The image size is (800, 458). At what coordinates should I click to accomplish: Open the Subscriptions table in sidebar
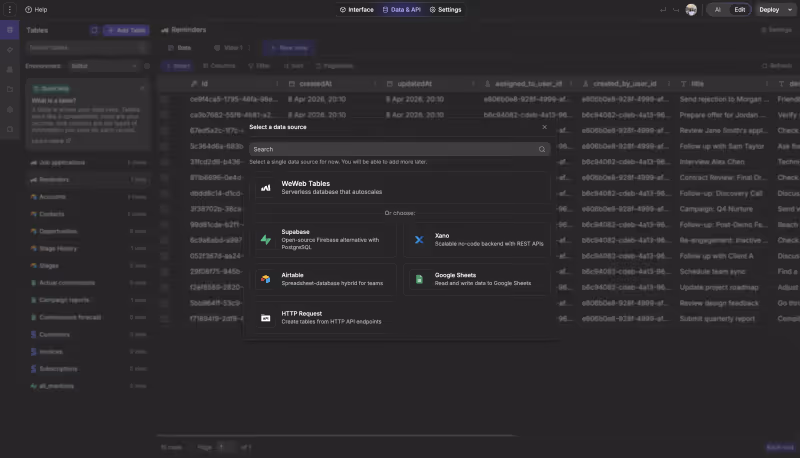88,369
